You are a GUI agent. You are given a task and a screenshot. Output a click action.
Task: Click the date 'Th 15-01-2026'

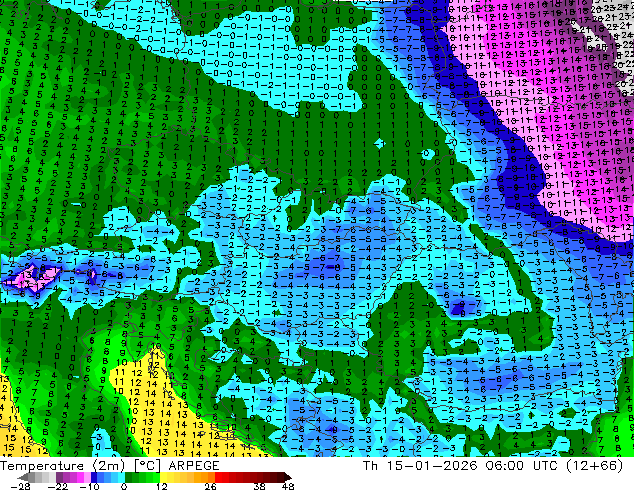point(420,466)
